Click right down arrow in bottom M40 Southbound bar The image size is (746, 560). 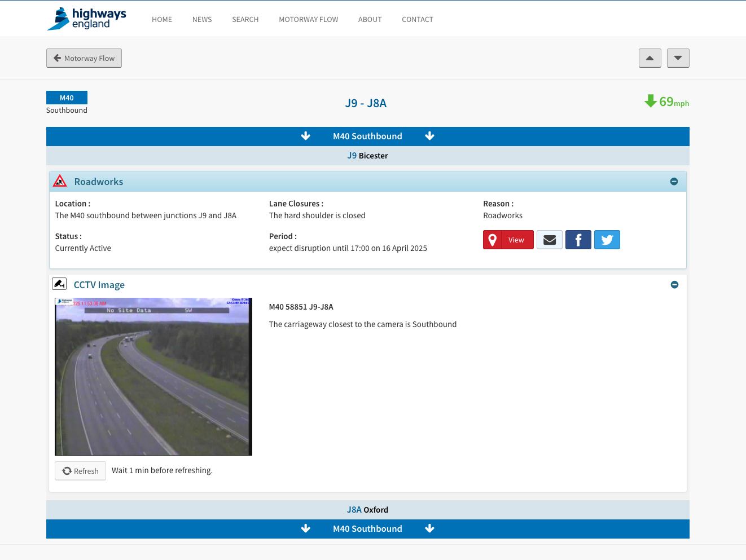pos(429,528)
